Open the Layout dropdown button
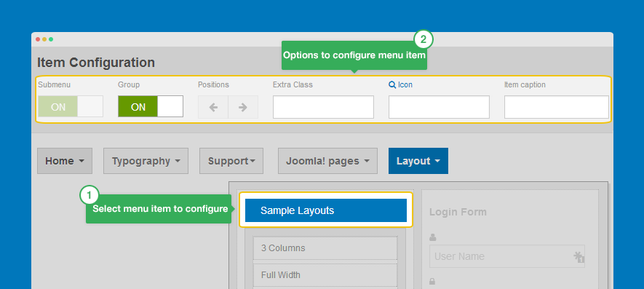Screen dimensions: 644x289 418,161
